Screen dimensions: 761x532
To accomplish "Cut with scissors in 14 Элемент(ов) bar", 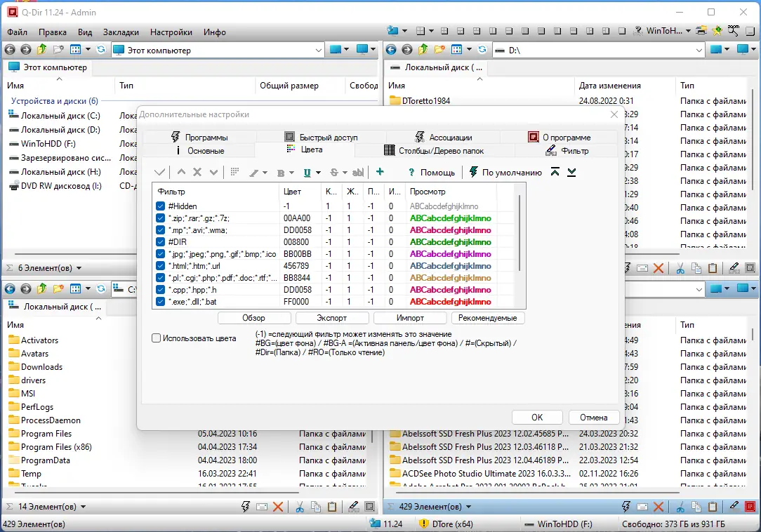I will [x=300, y=507].
